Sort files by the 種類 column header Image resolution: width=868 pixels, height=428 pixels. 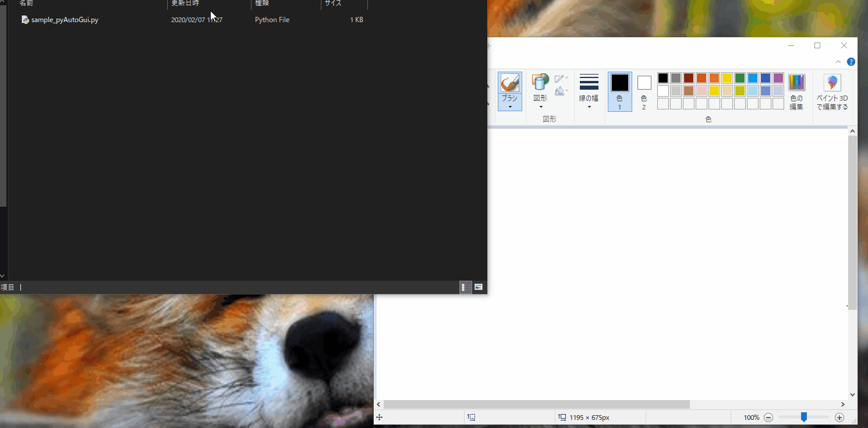coord(262,3)
